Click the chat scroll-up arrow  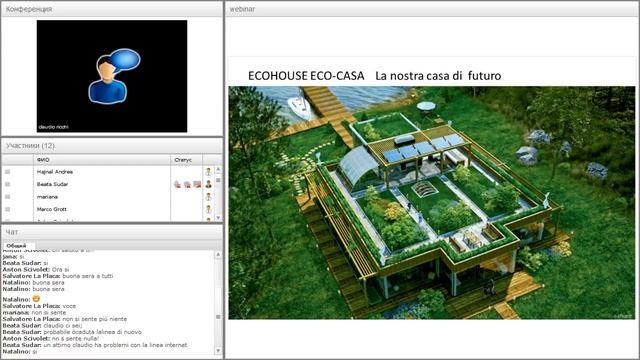218,254
